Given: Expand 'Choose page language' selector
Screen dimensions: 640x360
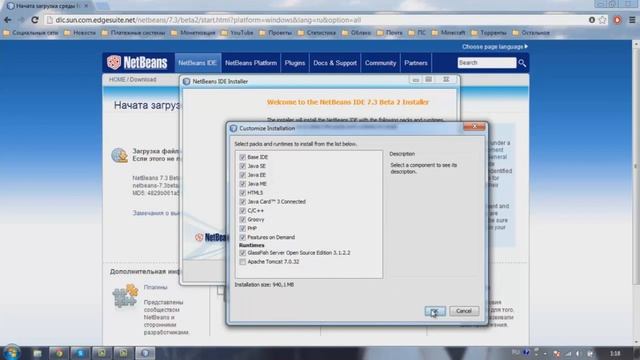Looking at the screenshot, I should 495,47.
